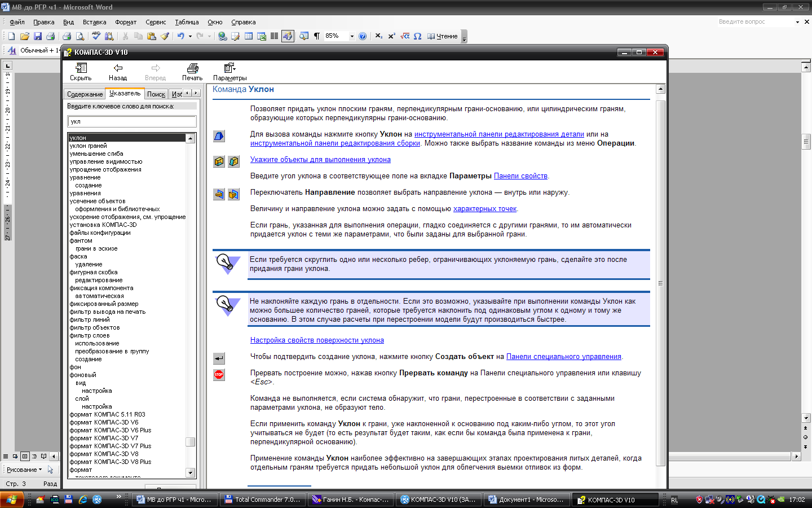Open the Параметры menu in help window
This screenshot has width=812, height=508.
230,72
